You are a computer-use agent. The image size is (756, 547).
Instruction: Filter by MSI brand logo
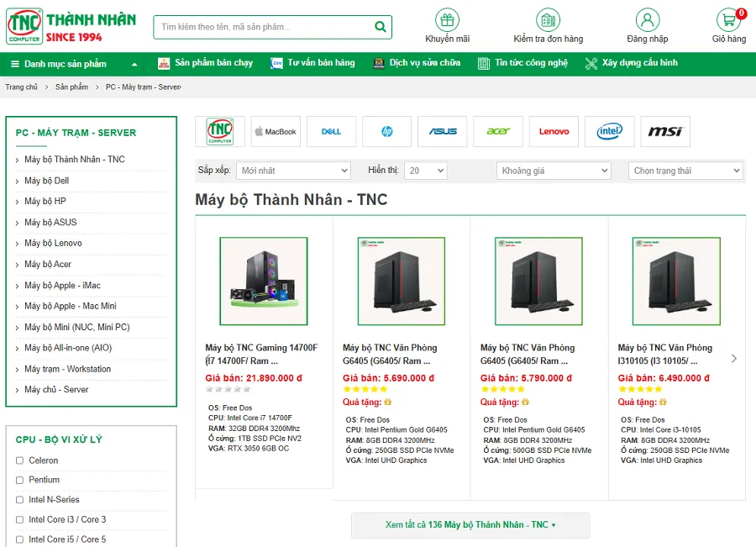665,131
